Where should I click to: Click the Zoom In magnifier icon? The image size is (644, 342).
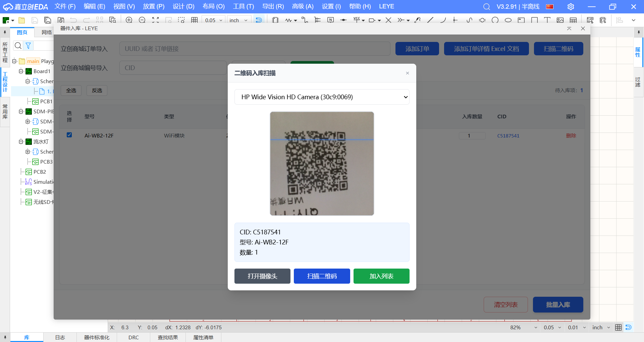point(129,20)
